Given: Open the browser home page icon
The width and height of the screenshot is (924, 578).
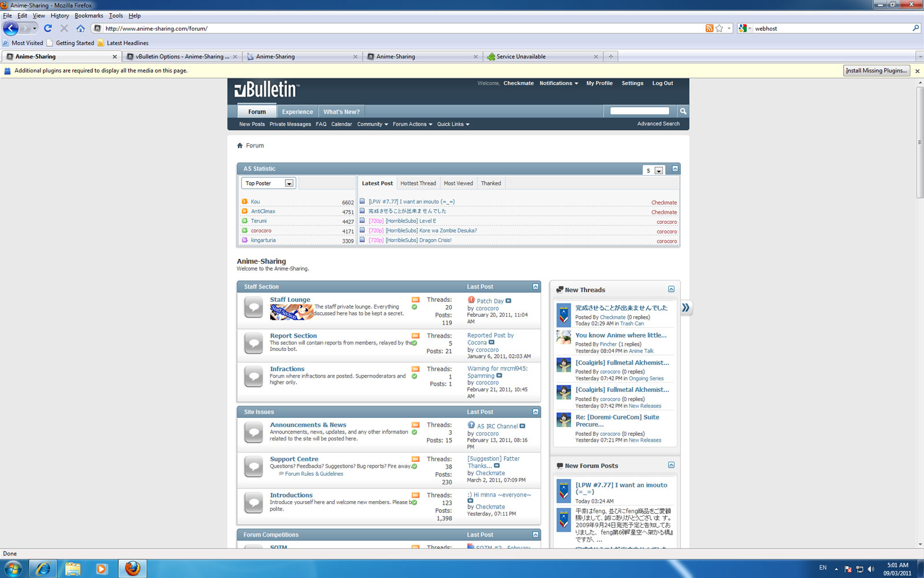Looking at the screenshot, I should point(80,28).
